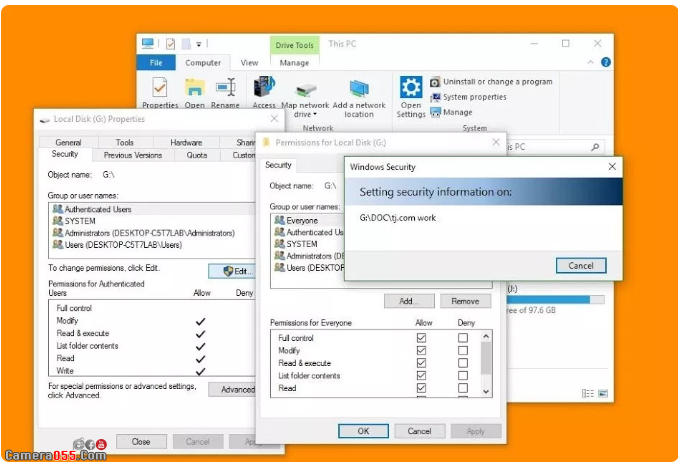Toggle Allow checkbox for Read & execute

click(x=421, y=363)
